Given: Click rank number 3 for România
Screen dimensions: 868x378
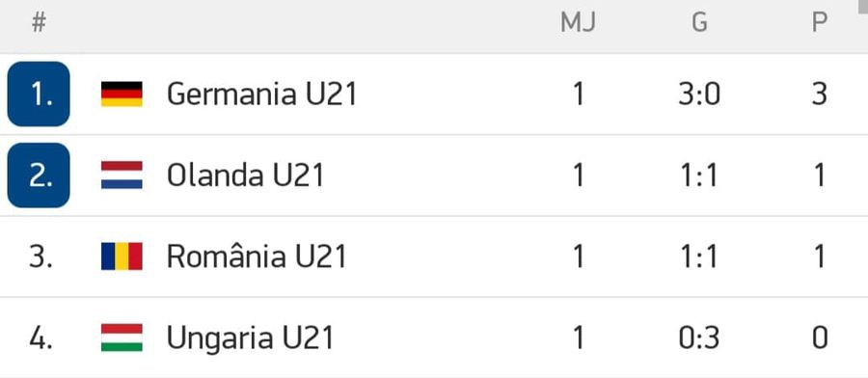Looking at the screenshot, I should [41, 257].
